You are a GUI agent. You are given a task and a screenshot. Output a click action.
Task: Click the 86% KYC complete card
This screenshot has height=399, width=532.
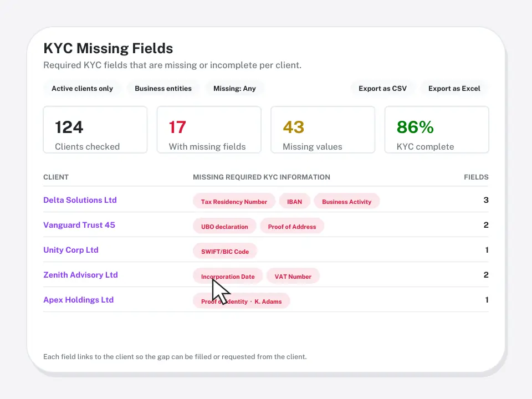(437, 130)
